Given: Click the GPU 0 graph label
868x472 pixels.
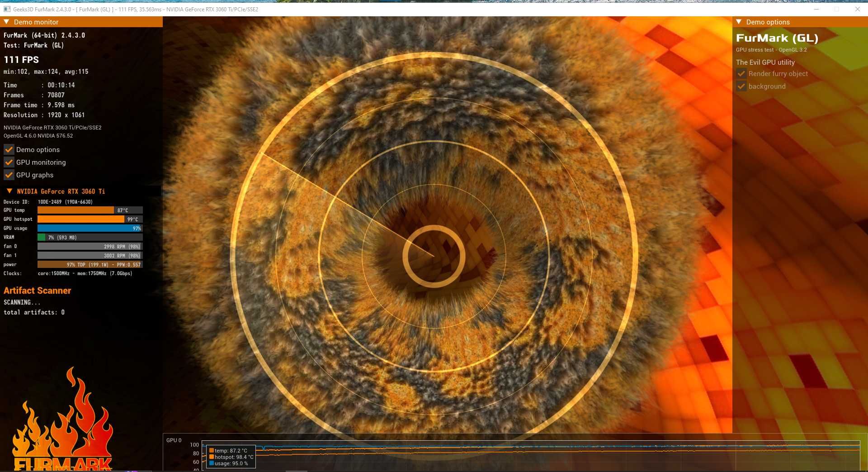Looking at the screenshot, I should [174, 440].
